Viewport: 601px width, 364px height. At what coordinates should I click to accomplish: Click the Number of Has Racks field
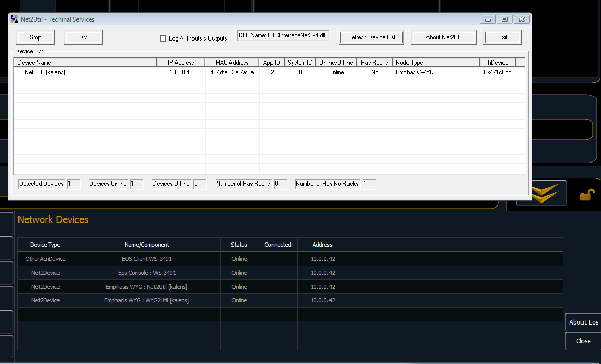point(281,184)
